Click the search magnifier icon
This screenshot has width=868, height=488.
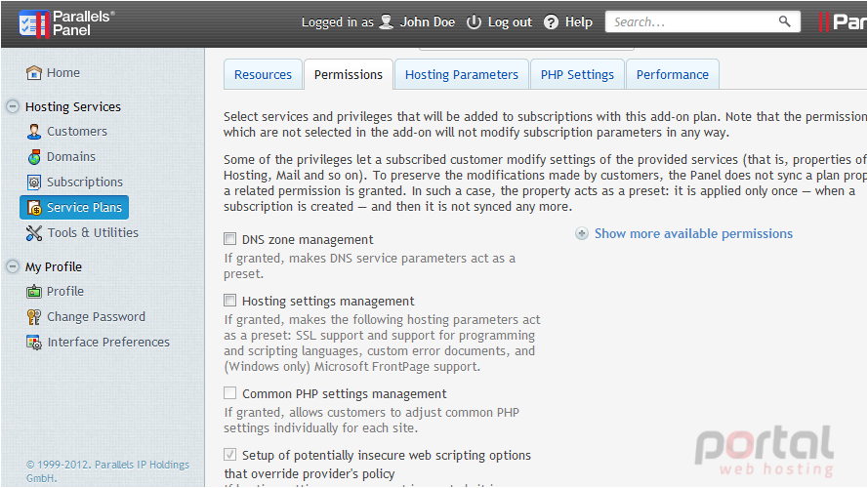tap(784, 21)
